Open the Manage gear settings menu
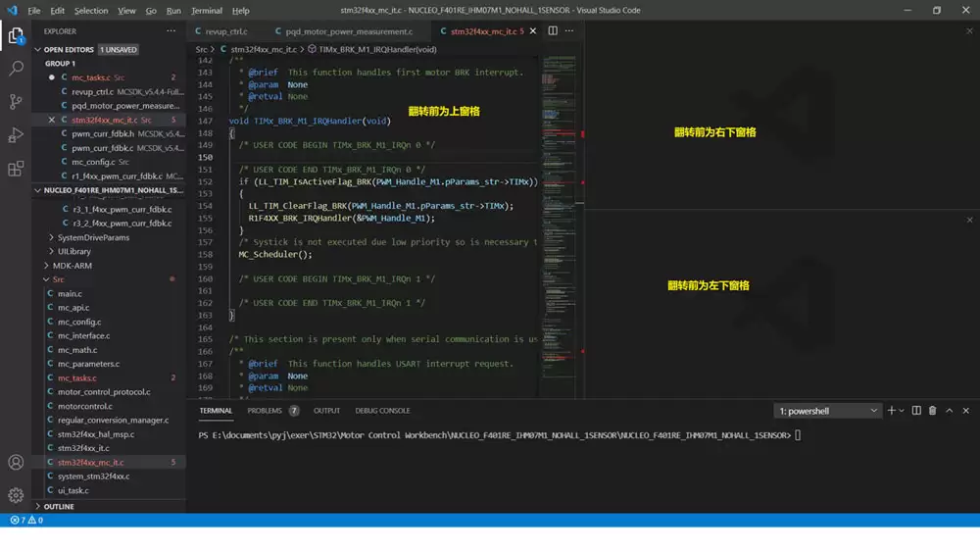Viewport: 980px width, 552px height. [x=16, y=495]
